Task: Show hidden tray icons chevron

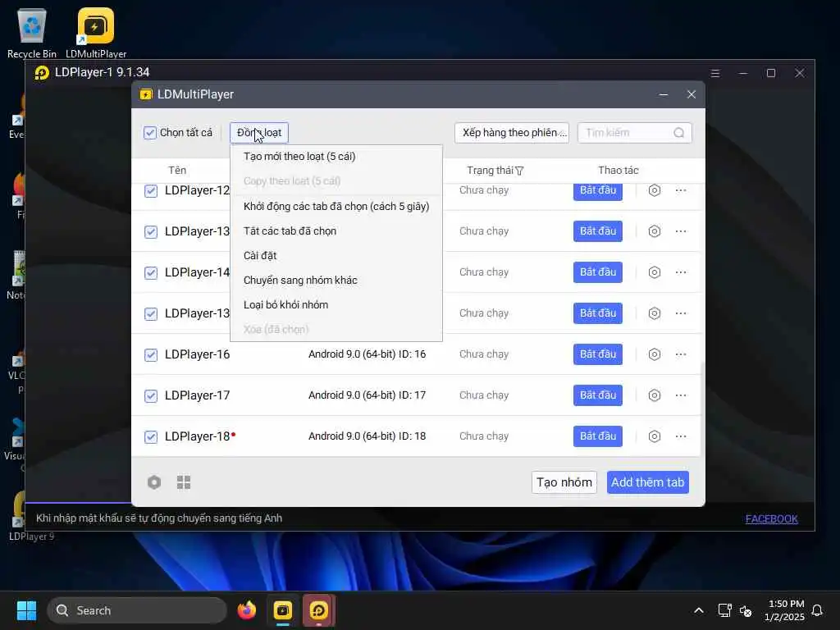Action: tap(699, 610)
